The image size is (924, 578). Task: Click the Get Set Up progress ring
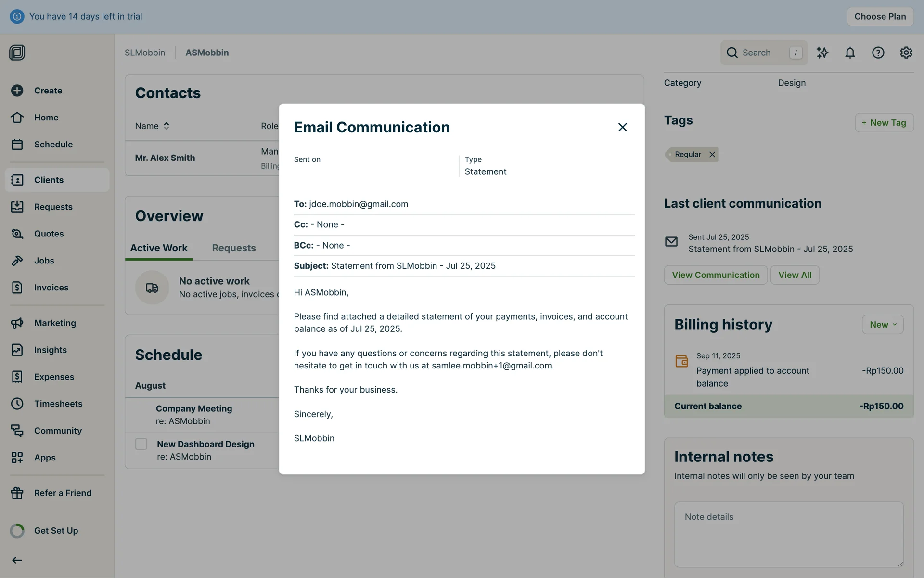(17, 531)
